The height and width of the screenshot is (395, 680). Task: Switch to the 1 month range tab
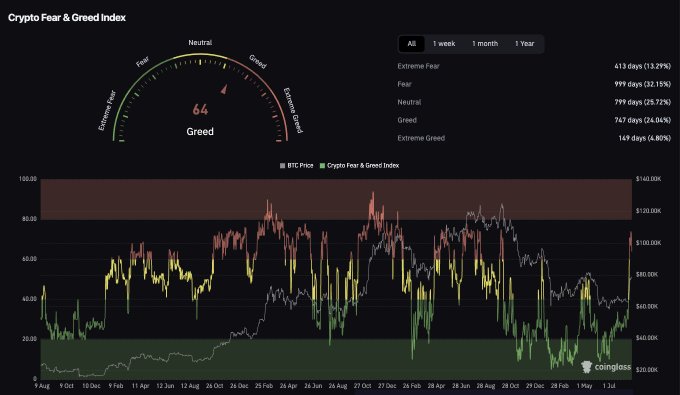click(x=485, y=44)
